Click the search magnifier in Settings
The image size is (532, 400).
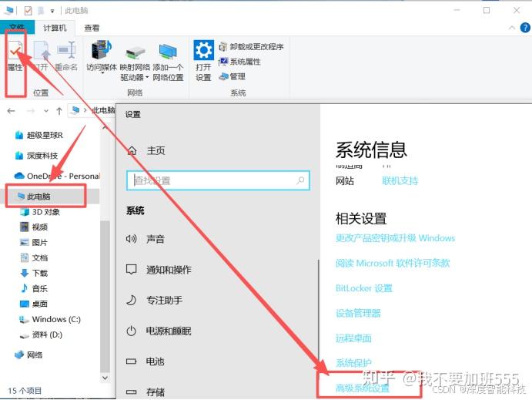pos(300,180)
